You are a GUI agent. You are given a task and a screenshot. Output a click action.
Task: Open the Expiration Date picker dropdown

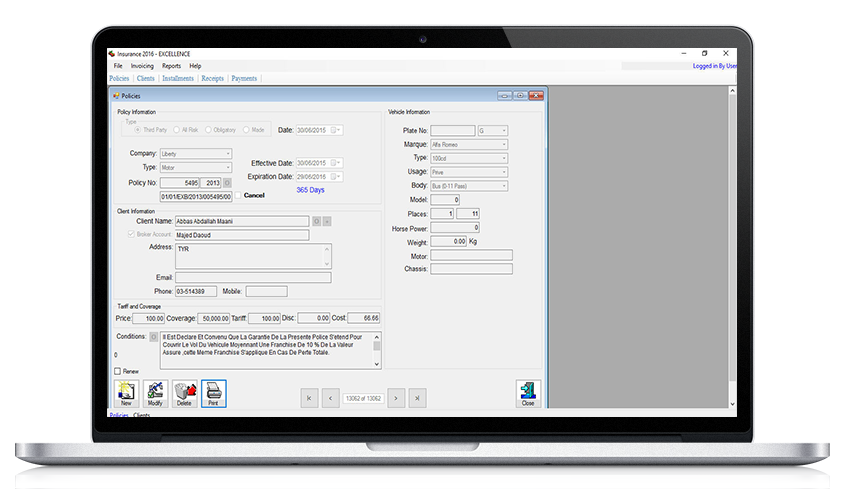[335, 176]
